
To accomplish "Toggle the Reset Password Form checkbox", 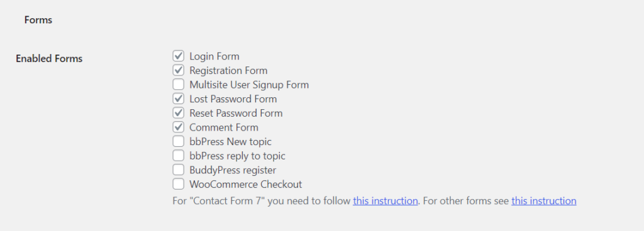I will pos(178,113).
